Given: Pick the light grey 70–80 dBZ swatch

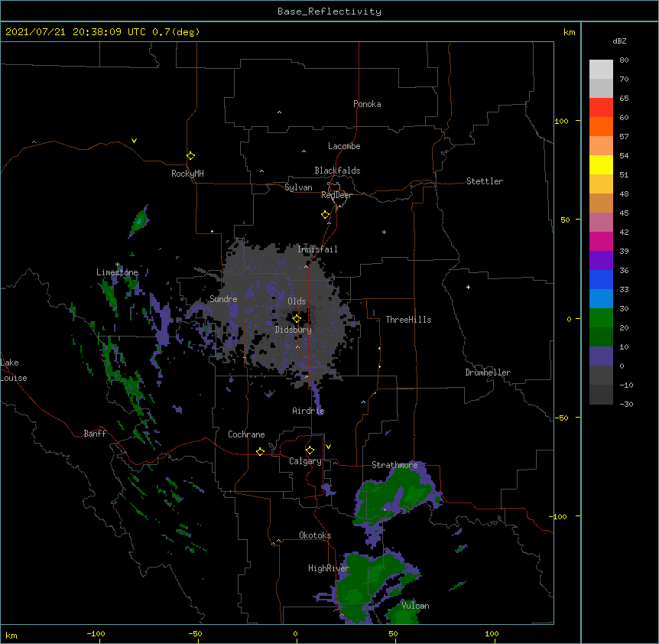Looking at the screenshot, I should tap(601, 69).
